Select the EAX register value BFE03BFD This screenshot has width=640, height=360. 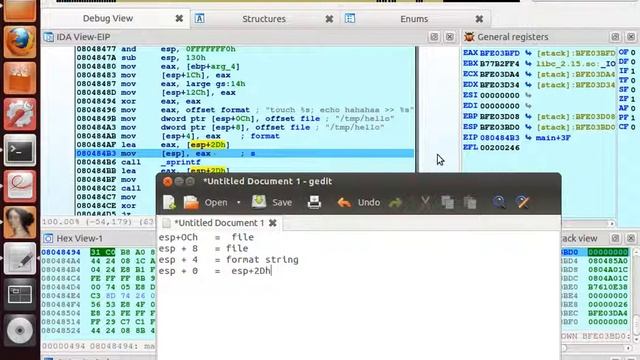500,53
